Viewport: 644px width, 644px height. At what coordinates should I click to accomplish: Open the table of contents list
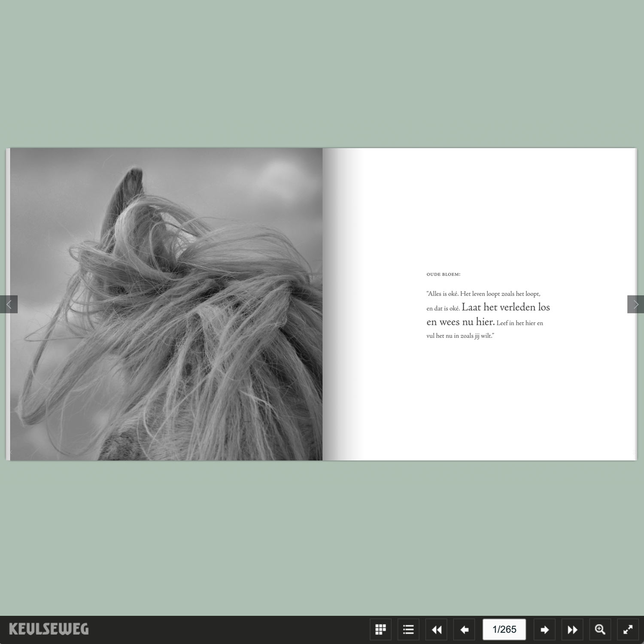point(408,629)
